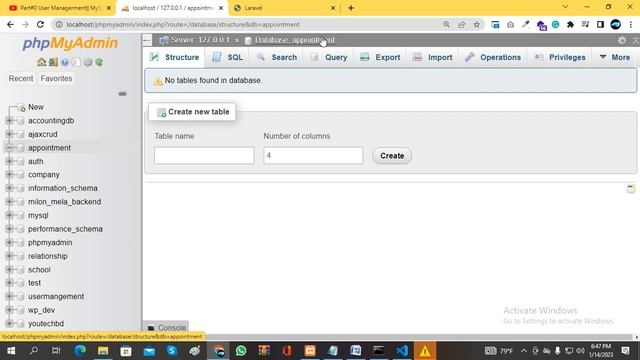Open the Query tab
The width and height of the screenshot is (640, 360).
[329, 57]
